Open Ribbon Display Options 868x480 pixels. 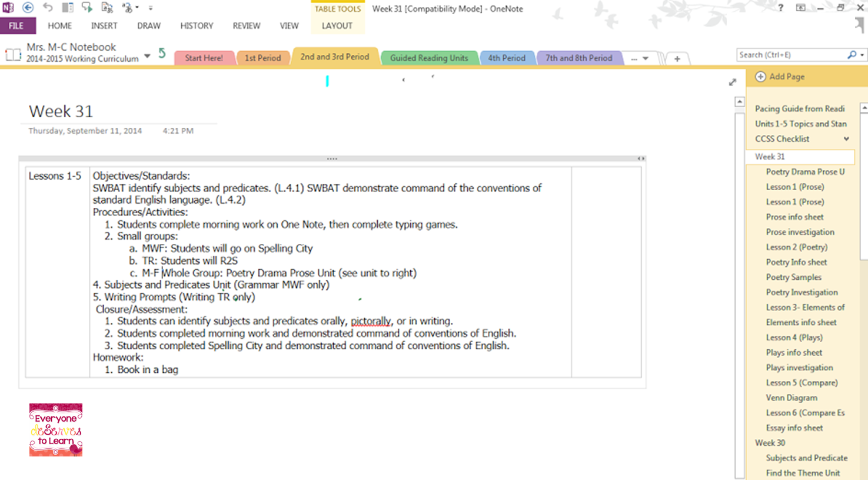click(800, 8)
